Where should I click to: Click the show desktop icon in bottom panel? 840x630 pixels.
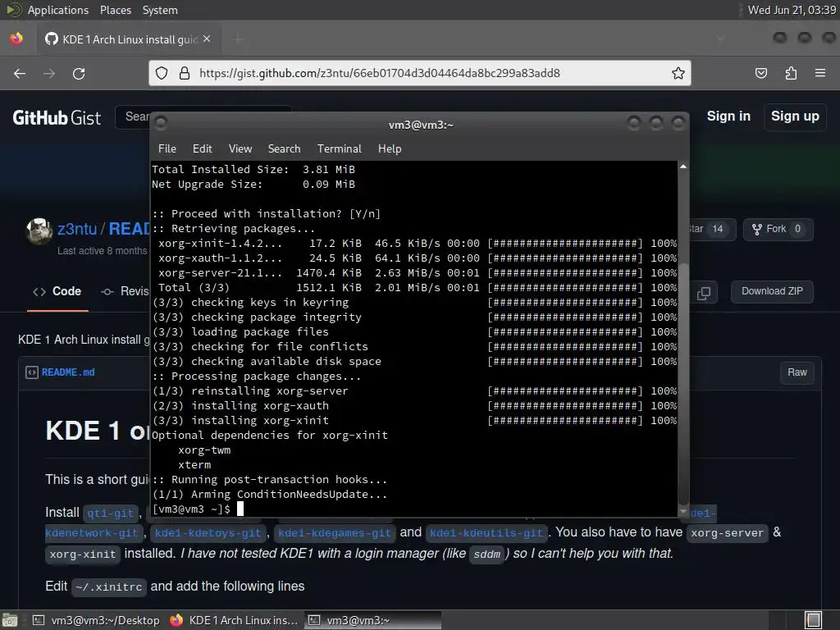click(9, 620)
